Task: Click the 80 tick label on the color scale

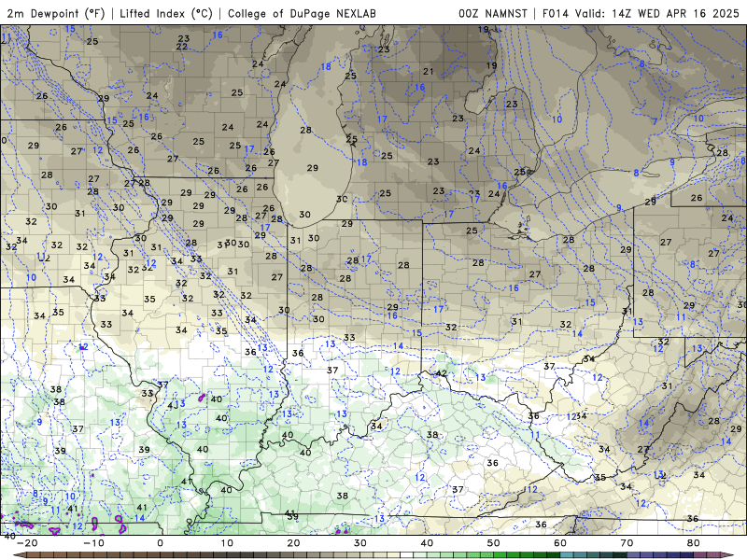Action: pyautogui.click(x=694, y=543)
